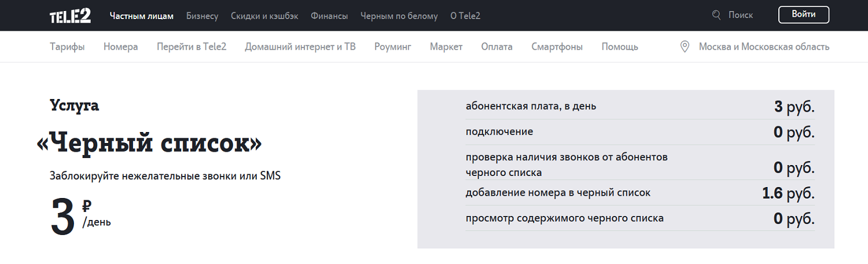The image size is (868, 264).
Task: Click добавление номера в черный список label
Action: 558,193
